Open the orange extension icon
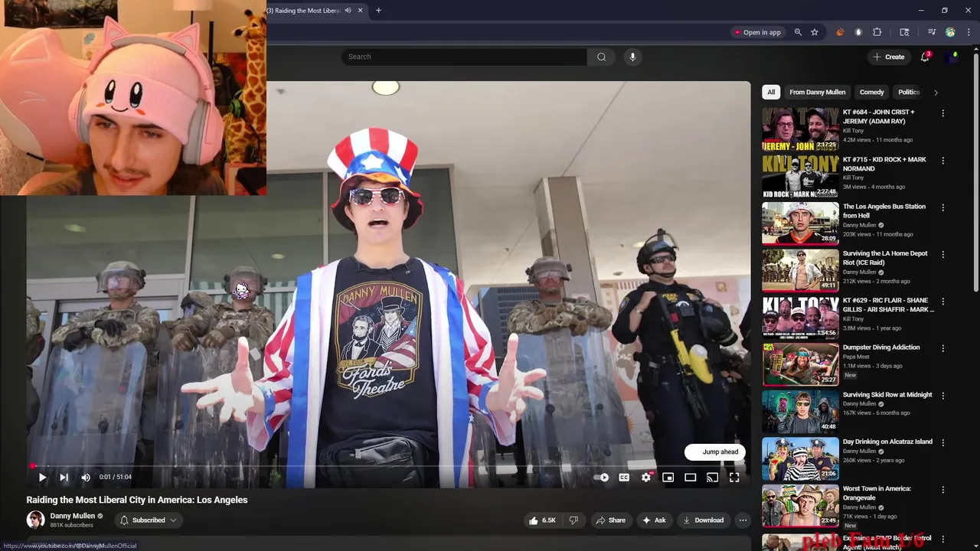Screen dimensions: 980x551 840,32
